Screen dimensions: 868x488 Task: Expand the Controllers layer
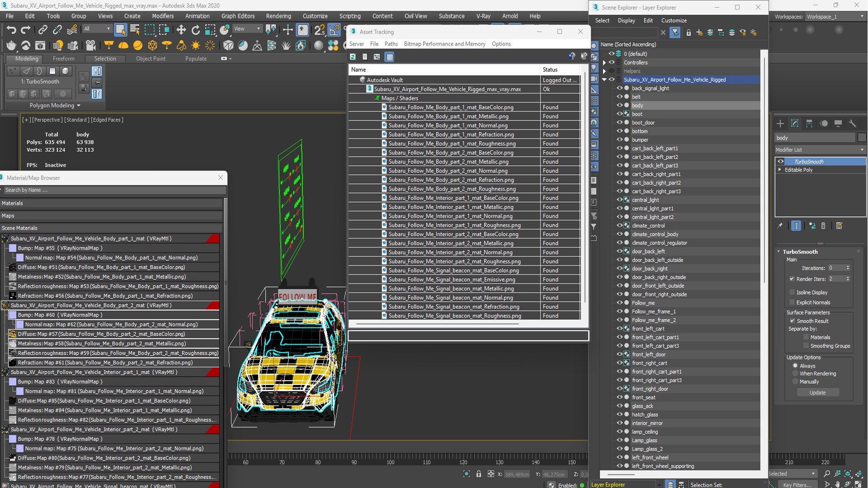tap(604, 63)
